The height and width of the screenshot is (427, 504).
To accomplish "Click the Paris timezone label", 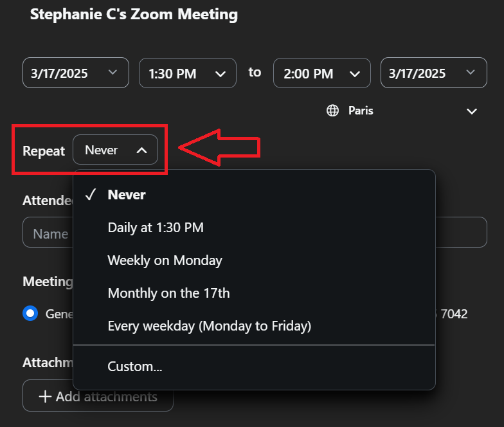I will (361, 111).
